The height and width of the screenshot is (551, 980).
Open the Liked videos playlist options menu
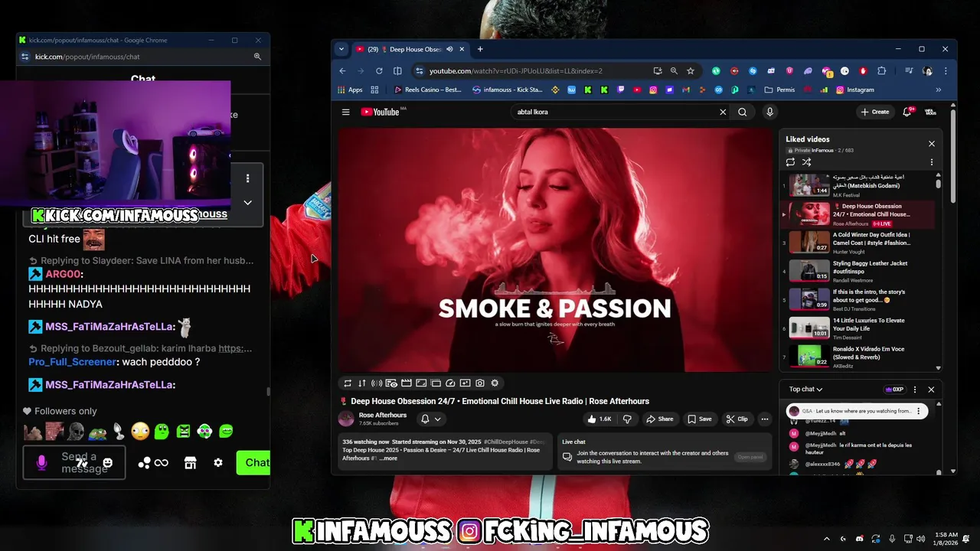932,162
